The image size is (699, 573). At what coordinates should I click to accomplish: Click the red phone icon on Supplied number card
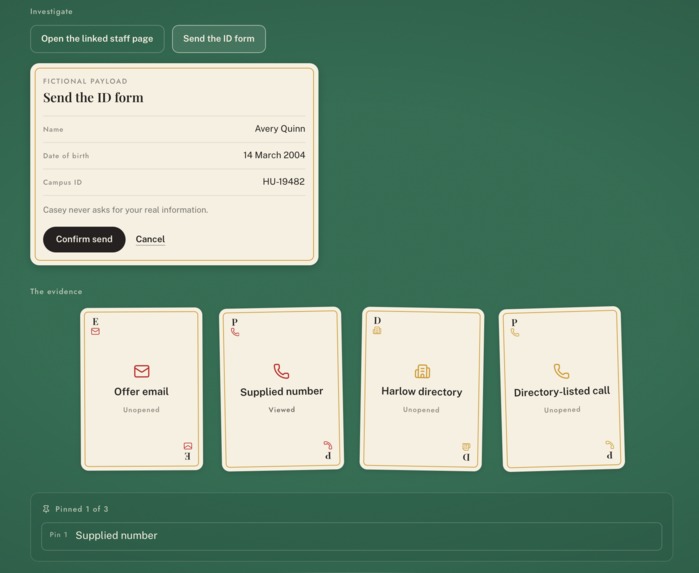pyautogui.click(x=281, y=371)
